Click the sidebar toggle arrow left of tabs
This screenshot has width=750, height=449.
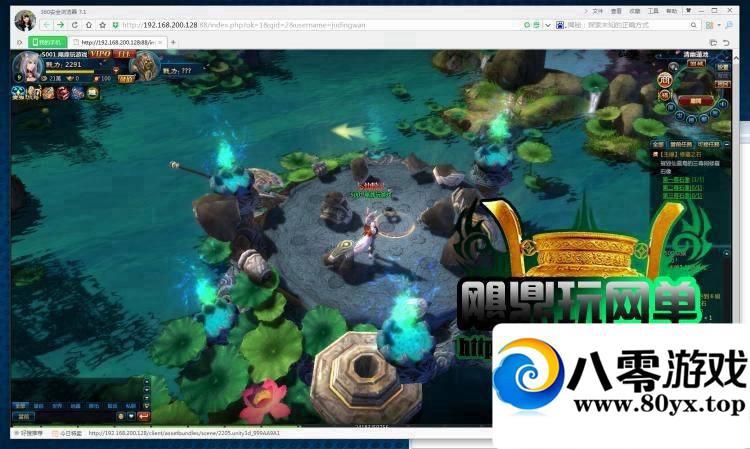pyautogui.click(x=20, y=43)
